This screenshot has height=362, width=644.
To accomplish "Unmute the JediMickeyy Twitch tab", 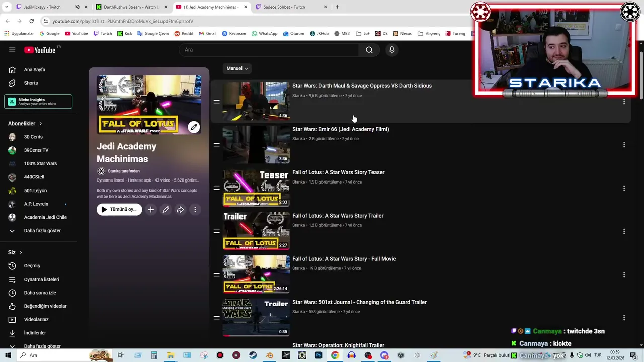I will (x=77, y=7).
